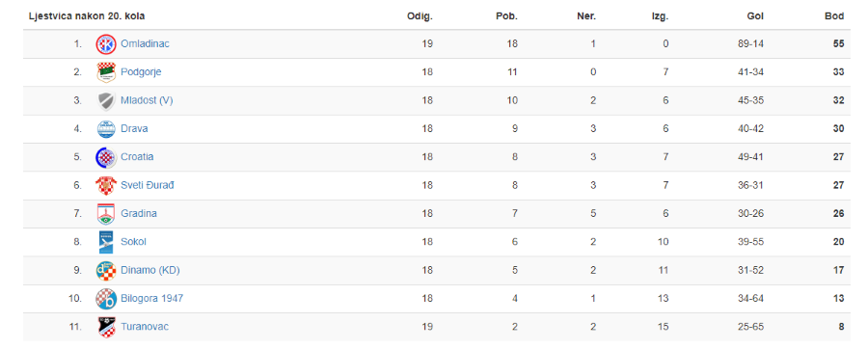Click the Gol column header

tap(755, 16)
